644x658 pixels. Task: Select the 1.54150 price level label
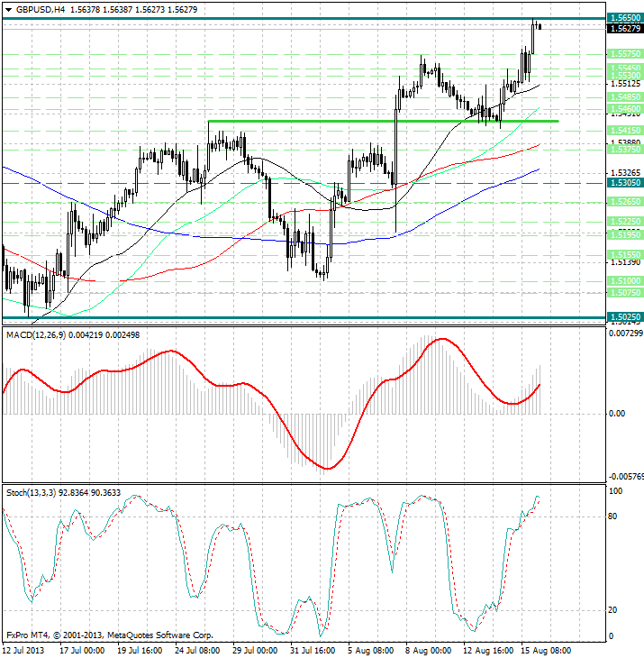point(624,131)
